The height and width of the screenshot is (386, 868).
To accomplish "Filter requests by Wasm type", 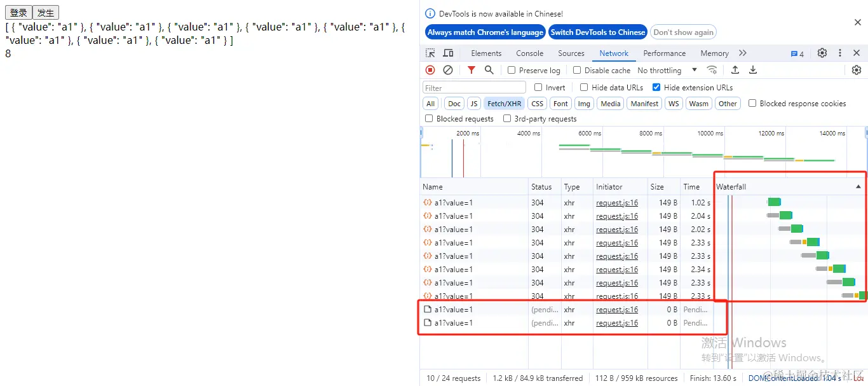I will coord(698,104).
